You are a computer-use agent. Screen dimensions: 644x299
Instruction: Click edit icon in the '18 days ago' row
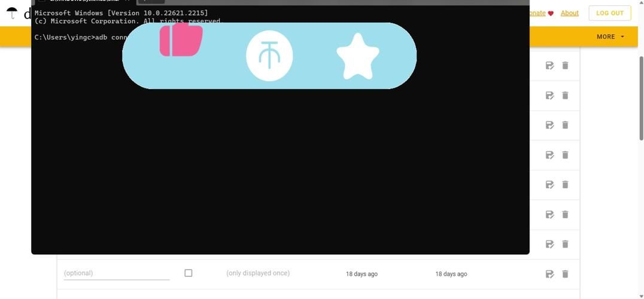[x=549, y=274]
